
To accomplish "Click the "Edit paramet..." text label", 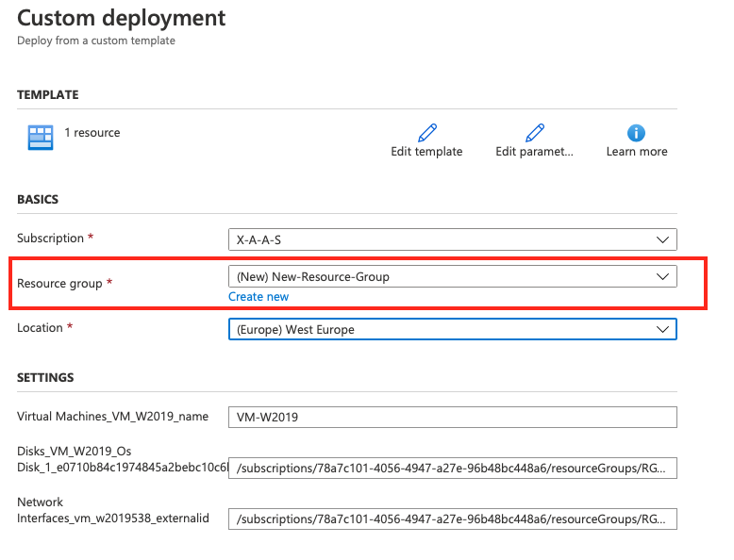I will pos(534,152).
